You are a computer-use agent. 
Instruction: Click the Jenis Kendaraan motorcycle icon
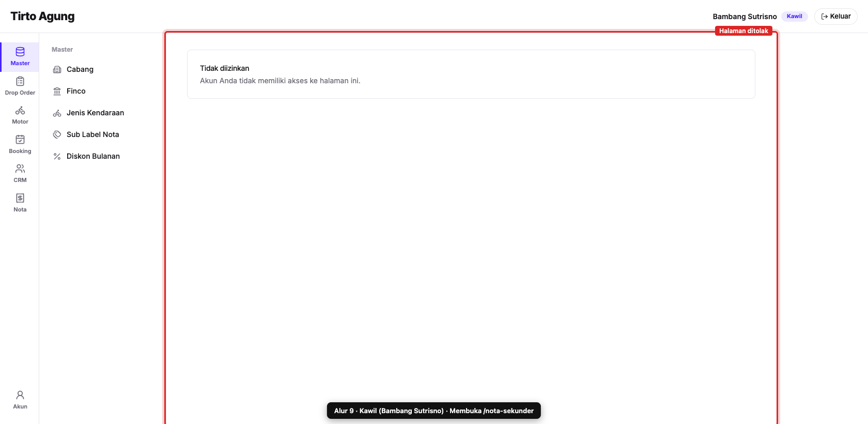pos(57,113)
